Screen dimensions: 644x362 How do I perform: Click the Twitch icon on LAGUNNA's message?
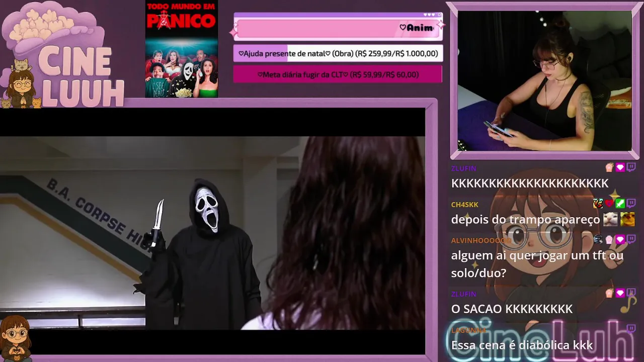pos(631,329)
